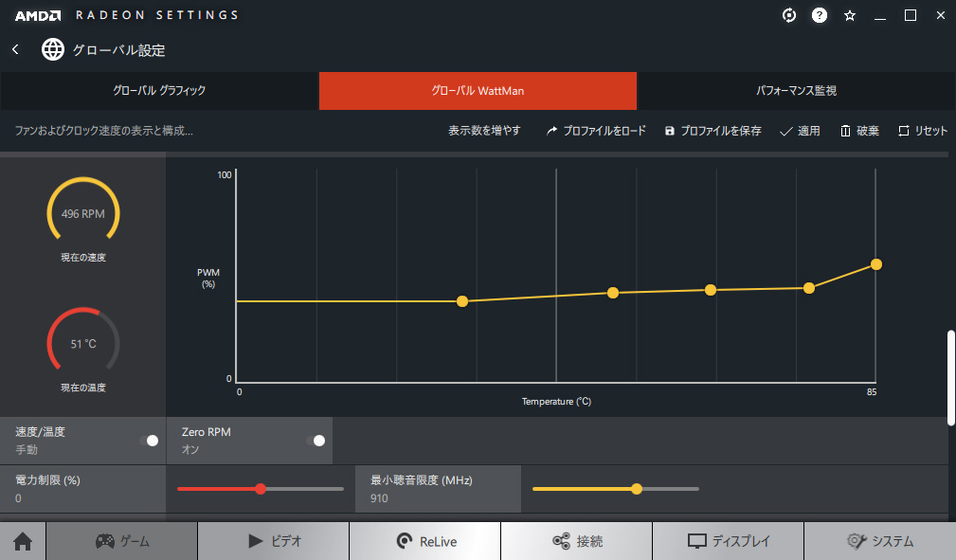Click the vertical scrollbar thumb
956x560 pixels.
click(950, 378)
